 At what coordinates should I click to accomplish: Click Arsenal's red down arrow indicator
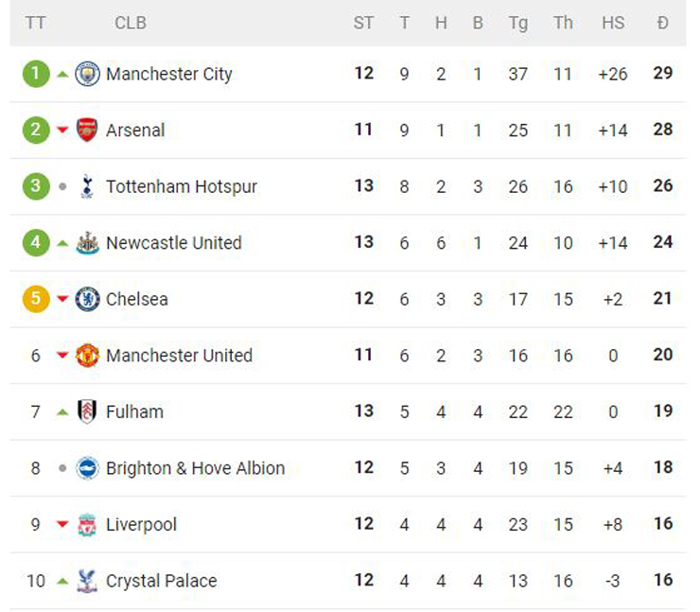click(62, 131)
